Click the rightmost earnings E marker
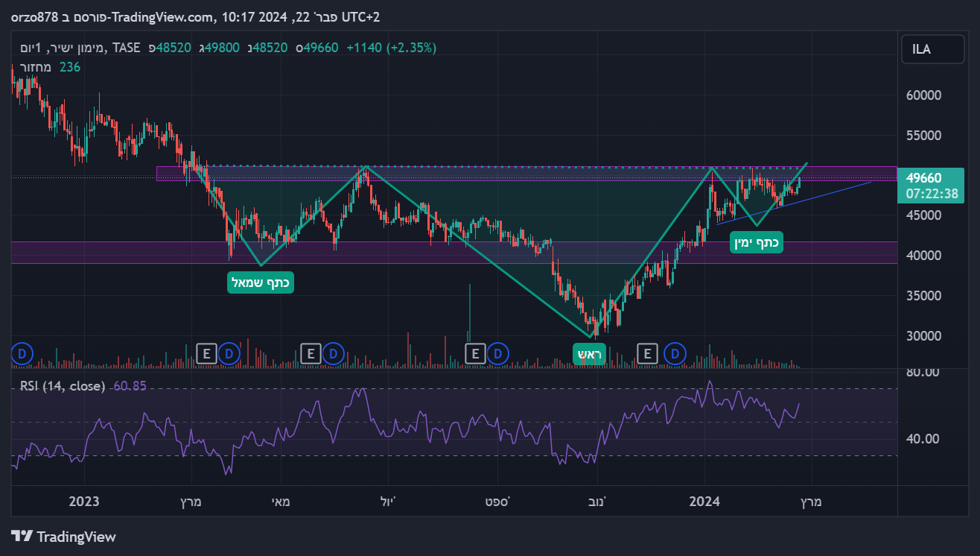Image resolution: width=980 pixels, height=556 pixels. pos(648,353)
